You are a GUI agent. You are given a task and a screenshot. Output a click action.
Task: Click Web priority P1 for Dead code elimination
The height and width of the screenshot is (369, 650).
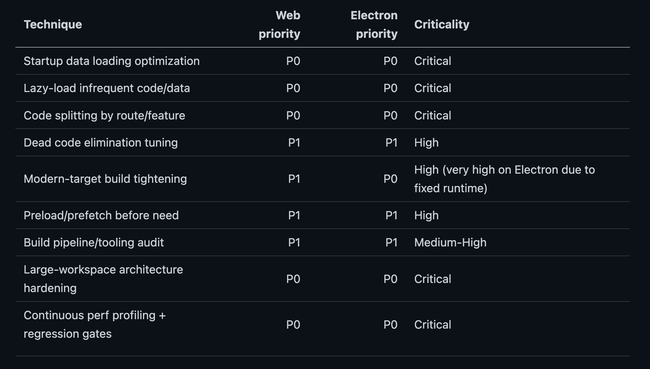pyautogui.click(x=294, y=143)
